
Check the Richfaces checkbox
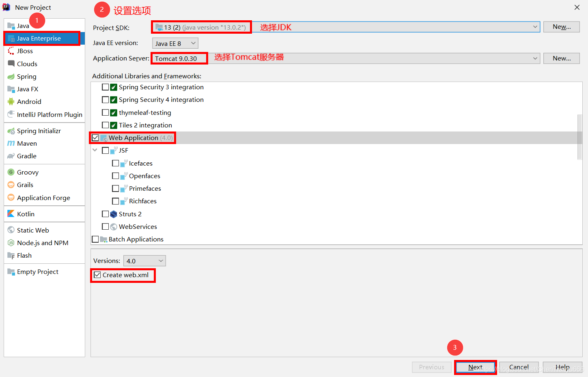pyautogui.click(x=116, y=201)
